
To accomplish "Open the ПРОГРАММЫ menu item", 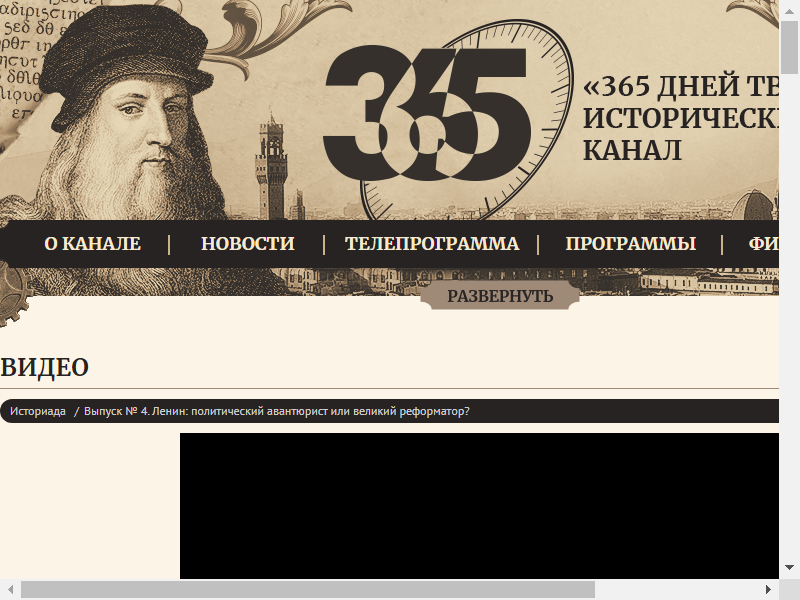I will (x=631, y=244).
